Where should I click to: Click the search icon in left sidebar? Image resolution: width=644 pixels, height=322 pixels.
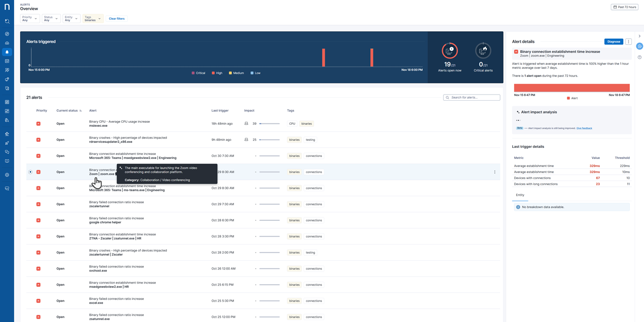[7, 22]
